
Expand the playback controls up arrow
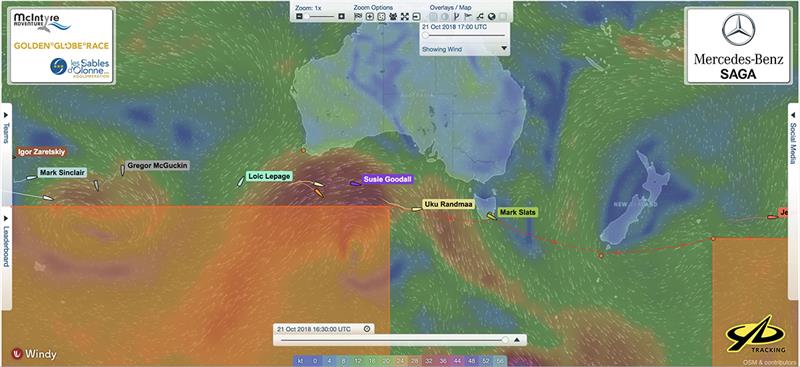point(517,339)
